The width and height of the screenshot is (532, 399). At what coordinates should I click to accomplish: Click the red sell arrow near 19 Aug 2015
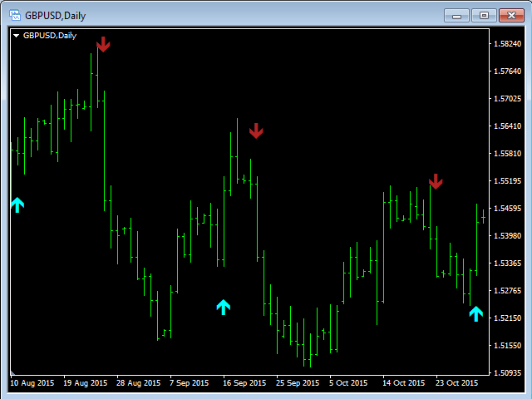pos(103,44)
